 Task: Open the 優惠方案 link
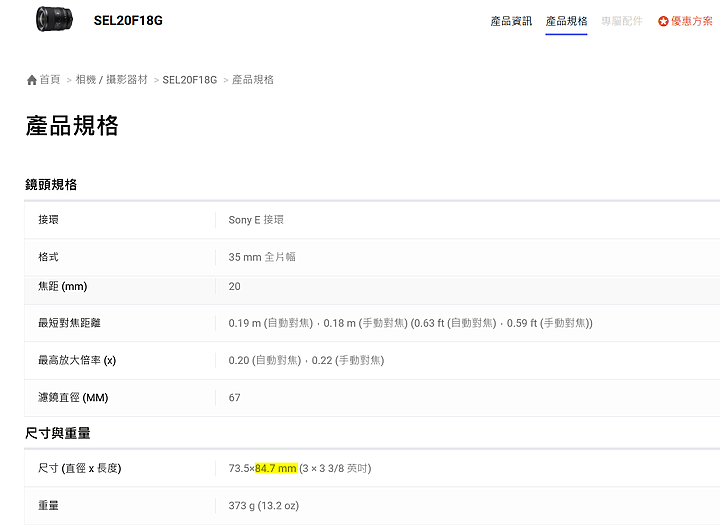coord(692,21)
